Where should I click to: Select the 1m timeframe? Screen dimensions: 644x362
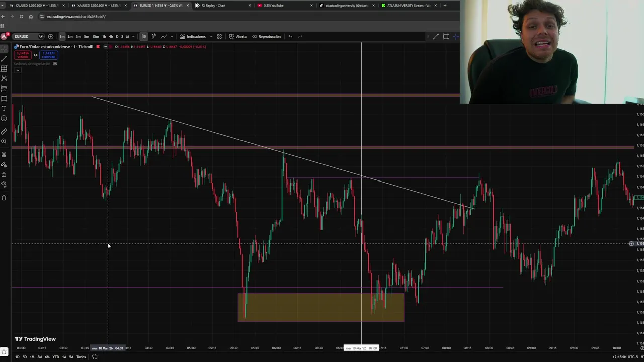(x=62, y=36)
